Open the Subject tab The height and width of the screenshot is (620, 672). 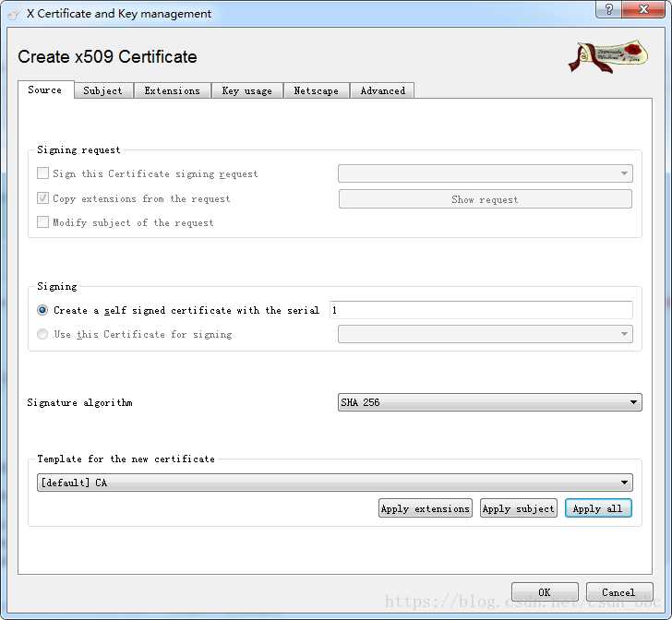(x=103, y=90)
